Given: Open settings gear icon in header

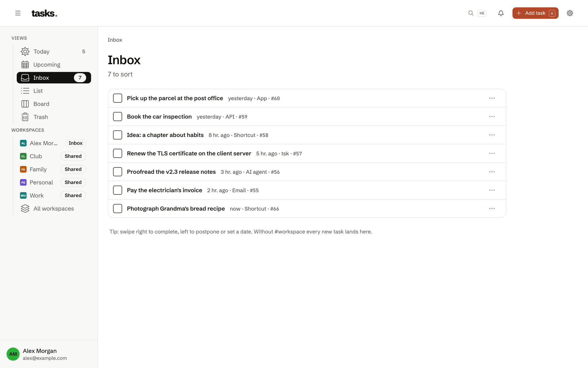Looking at the screenshot, I should click(570, 13).
